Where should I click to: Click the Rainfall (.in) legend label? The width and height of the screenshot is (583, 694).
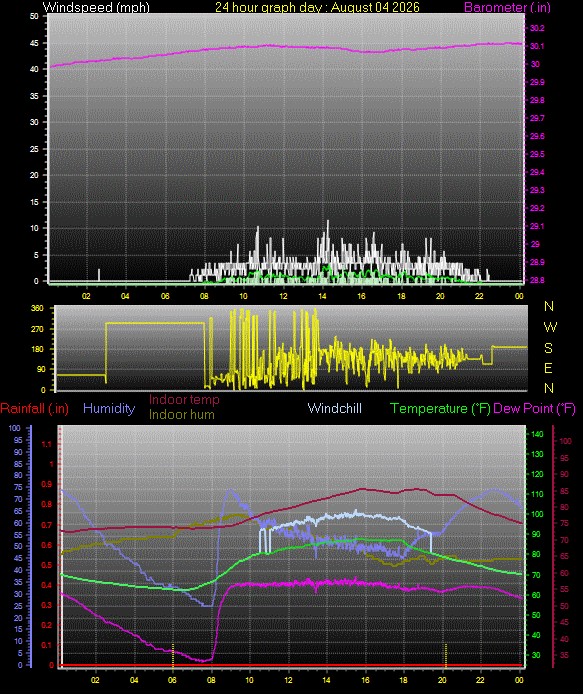click(x=35, y=408)
